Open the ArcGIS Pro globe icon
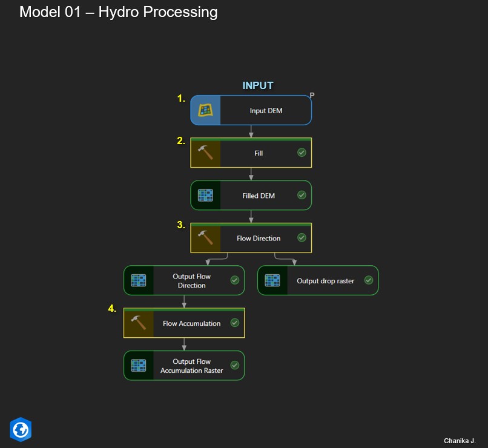The width and height of the screenshot is (488, 448). click(x=21, y=430)
